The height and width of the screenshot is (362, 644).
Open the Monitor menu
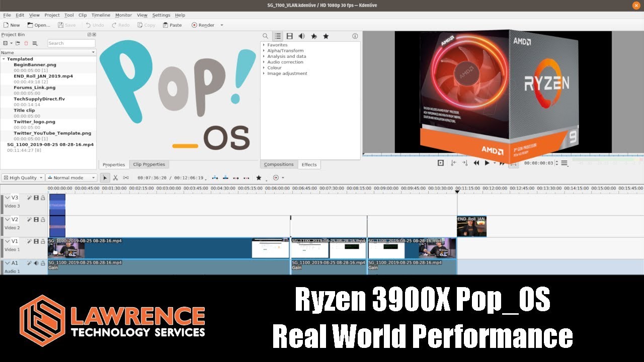[x=124, y=15]
